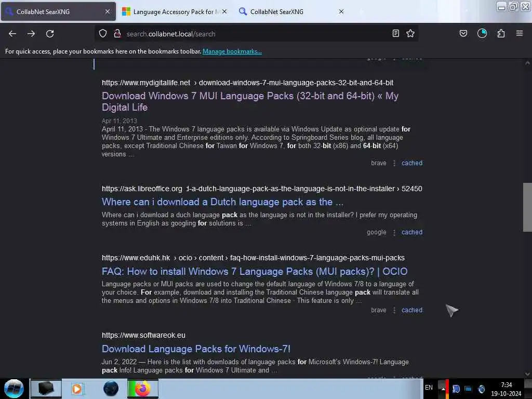Open the media player taskbar icon
The height and width of the screenshot is (399, 532).
(77, 389)
